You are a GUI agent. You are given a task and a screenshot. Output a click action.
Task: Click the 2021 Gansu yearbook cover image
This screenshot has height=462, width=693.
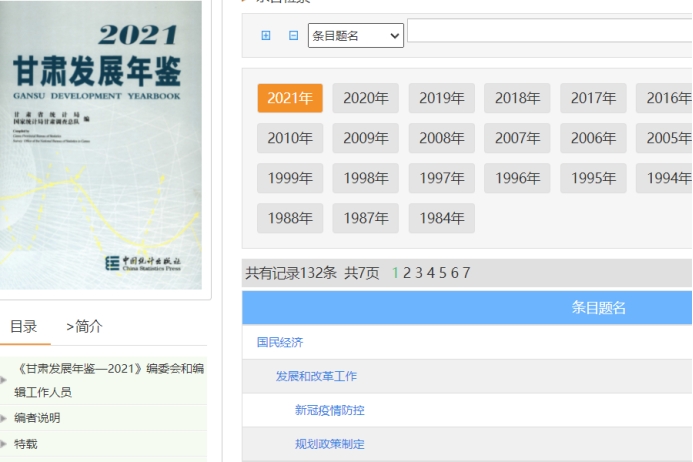coord(100,145)
